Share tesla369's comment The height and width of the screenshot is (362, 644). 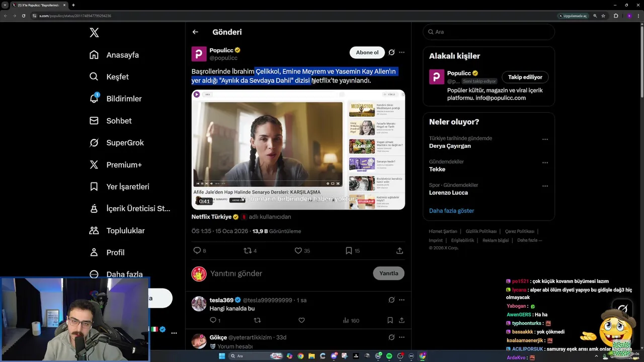click(401, 320)
